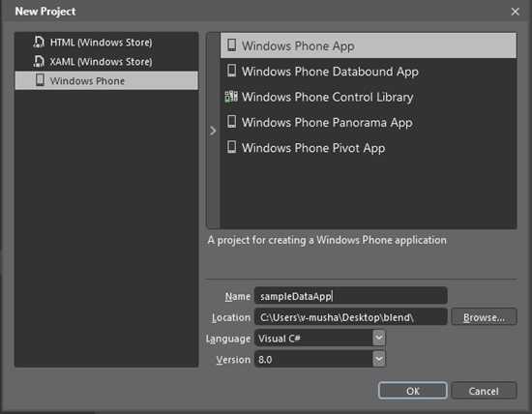Select XAML (Windows Store) project category
This screenshot has width=532, height=414.
106,61
